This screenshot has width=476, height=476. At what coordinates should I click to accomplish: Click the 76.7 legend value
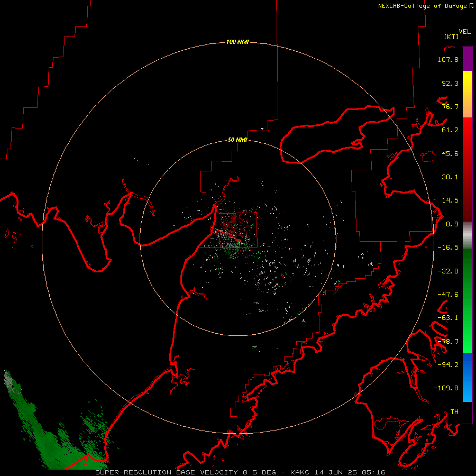[450, 106]
